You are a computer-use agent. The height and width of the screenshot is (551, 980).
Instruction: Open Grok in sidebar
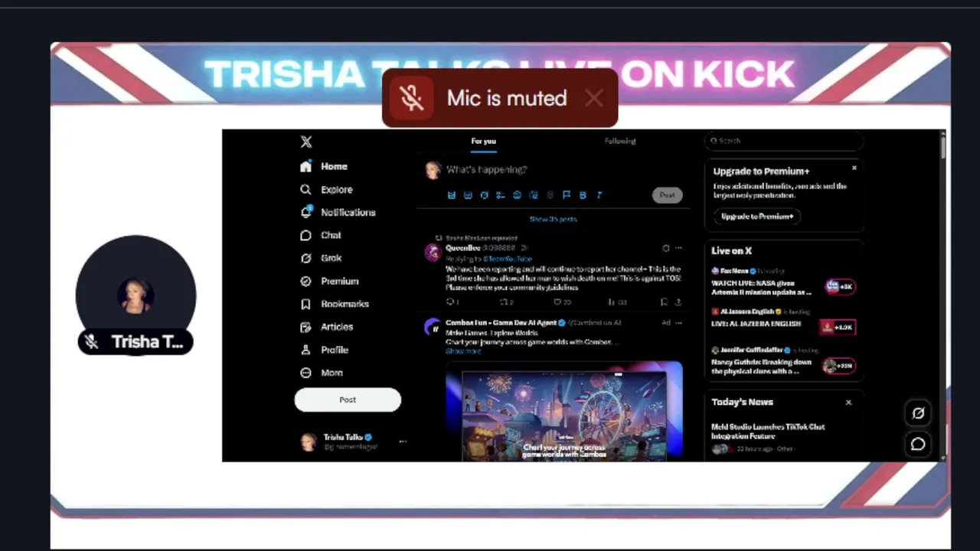(321, 258)
